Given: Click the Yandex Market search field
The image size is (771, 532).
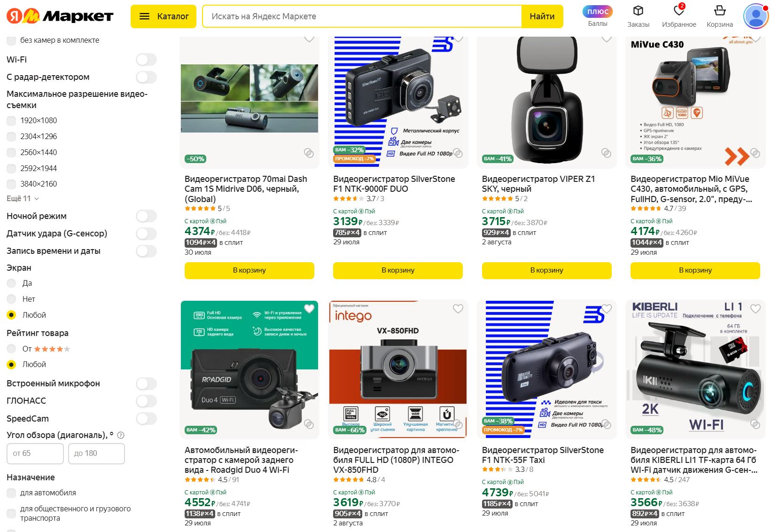Looking at the screenshot, I should pos(362,16).
